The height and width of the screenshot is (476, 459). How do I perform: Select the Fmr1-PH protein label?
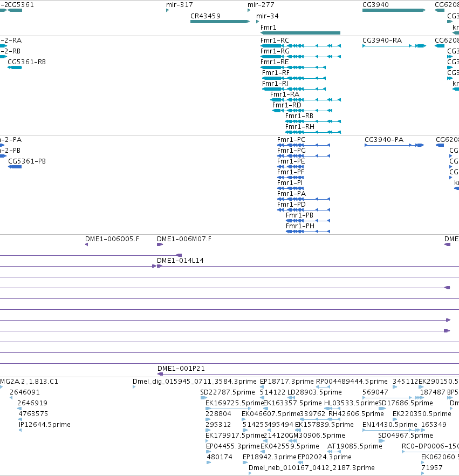click(300, 226)
